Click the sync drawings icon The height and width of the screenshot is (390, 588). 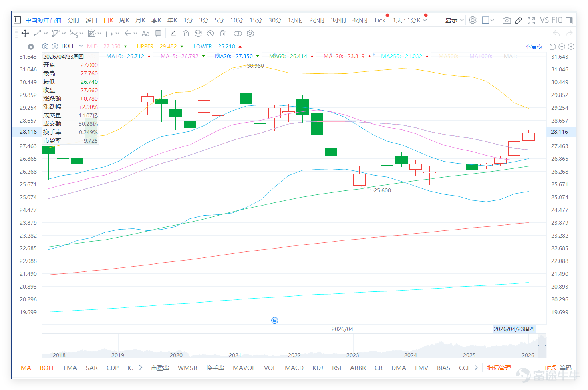(x=198, y=34)
